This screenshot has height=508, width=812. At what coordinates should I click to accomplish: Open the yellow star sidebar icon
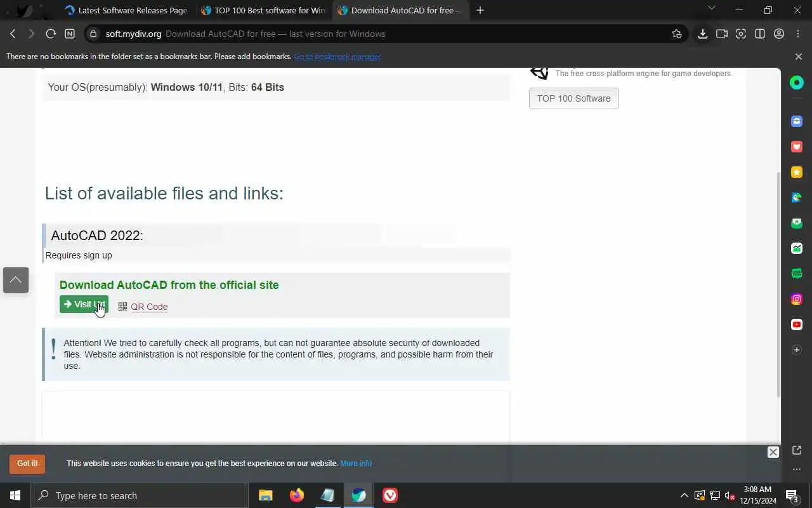click(797, 172)
